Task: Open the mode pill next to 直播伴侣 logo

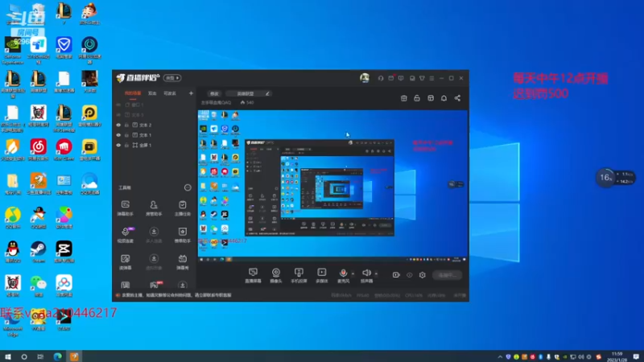Action: click(x=172, y=78)
